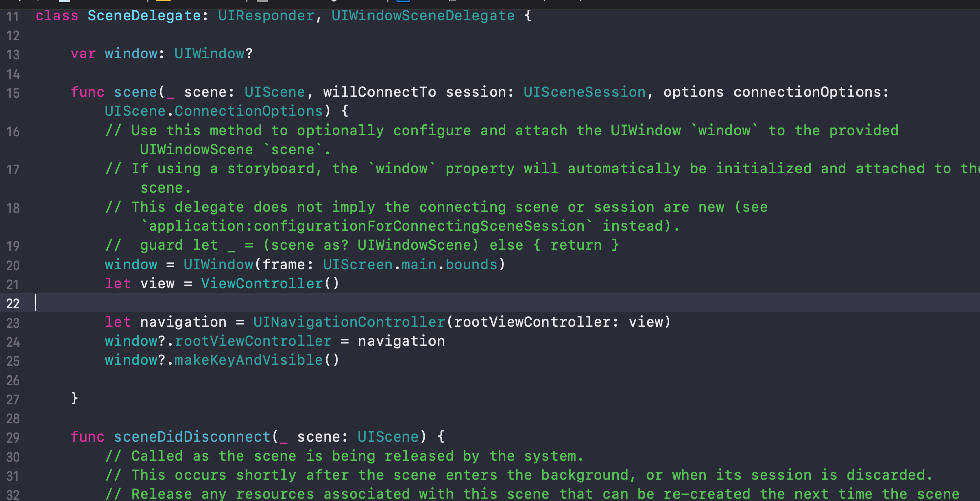
Task: Click the 'var' keyword on line 13
Action: pyautogui.click(x=83, y=54)
